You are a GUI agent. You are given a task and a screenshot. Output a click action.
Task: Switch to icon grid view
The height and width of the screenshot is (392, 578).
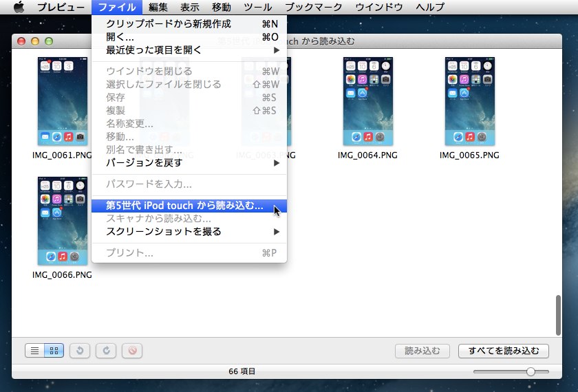click(54, 350)
